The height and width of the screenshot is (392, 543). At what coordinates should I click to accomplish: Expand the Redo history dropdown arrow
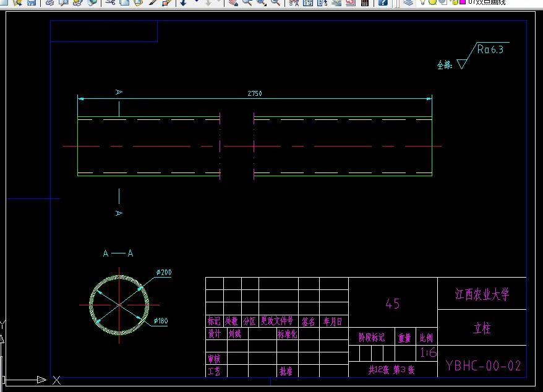pyautogui.click(x=219, y=1)
